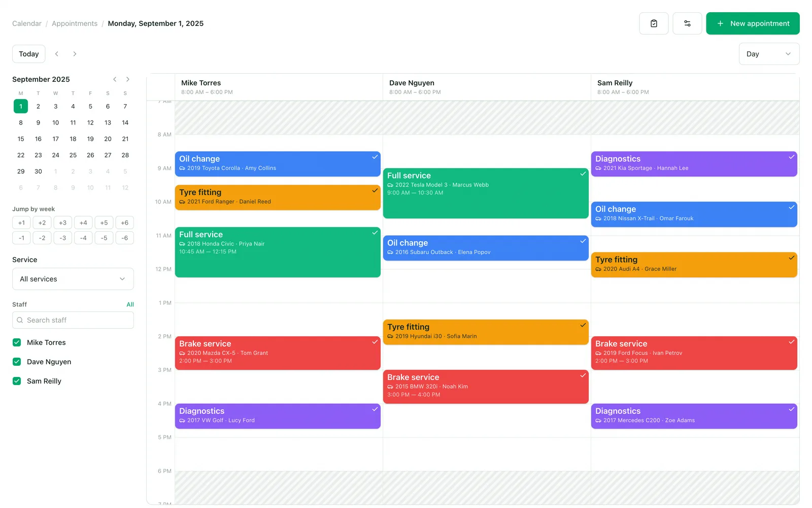
Task: Uncheck Mike Torres staff checkbox
Action: pyautogui.click(x=17, y=342)
